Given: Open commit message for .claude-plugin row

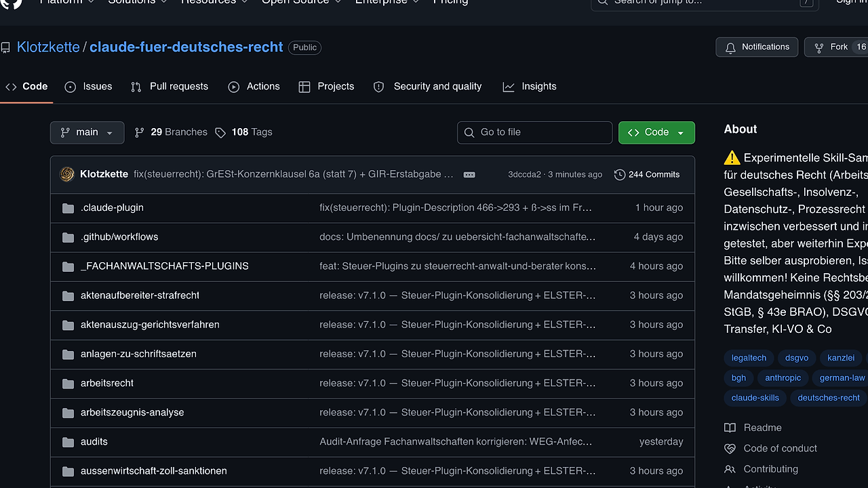Looking at the screenshot, I should [456, 207].
